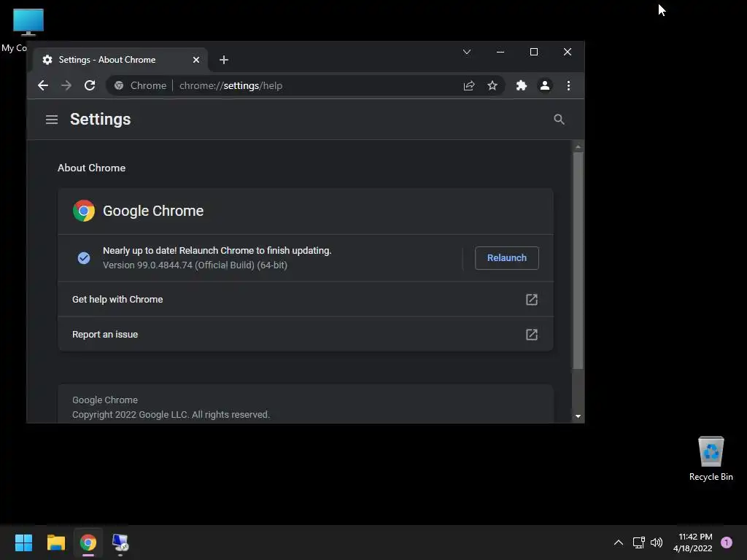The height and width of the screenshot is (560, 747).
Task: Click the About Chrome heading
Action: click(91, 168)
